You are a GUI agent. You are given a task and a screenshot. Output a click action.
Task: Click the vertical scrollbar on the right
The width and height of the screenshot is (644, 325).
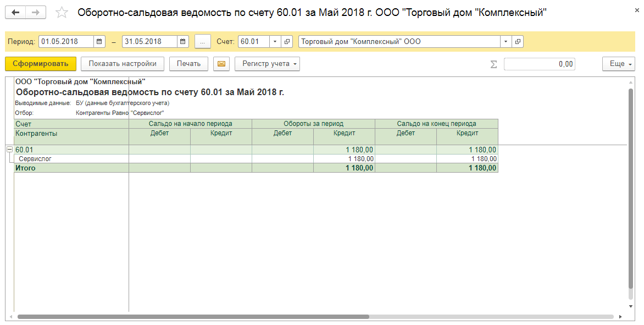(x=631, y=192)
